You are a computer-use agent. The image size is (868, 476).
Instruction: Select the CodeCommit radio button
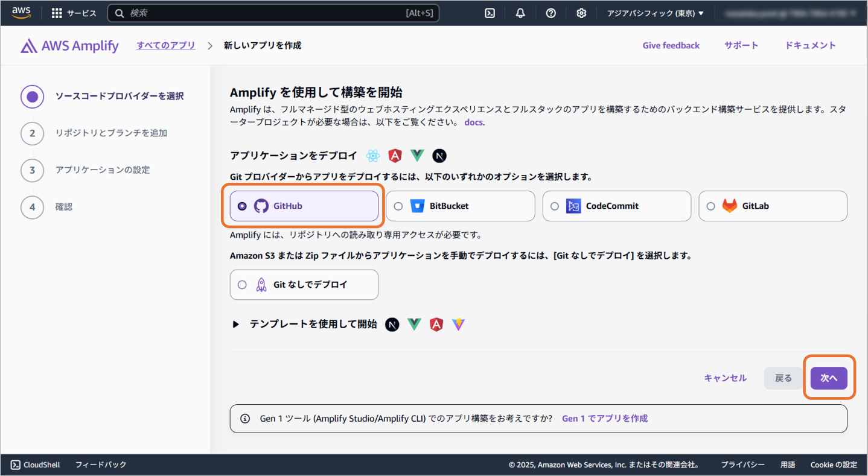coord(555,206)
